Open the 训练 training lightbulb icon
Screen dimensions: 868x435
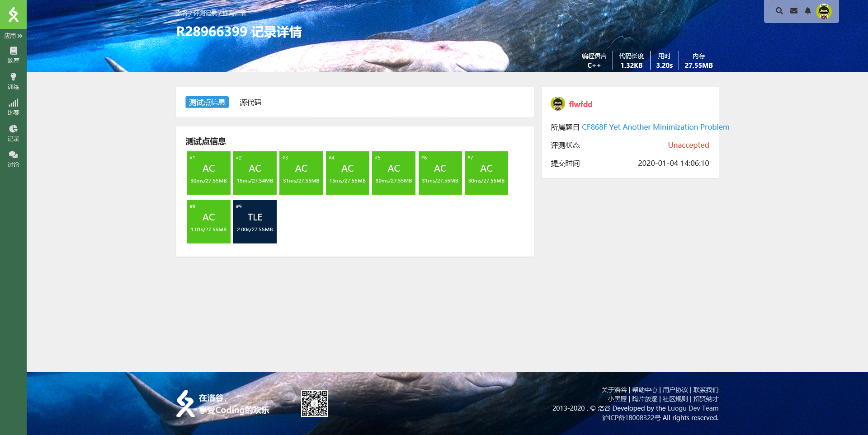pyautogui.click(x=13, y=81)
